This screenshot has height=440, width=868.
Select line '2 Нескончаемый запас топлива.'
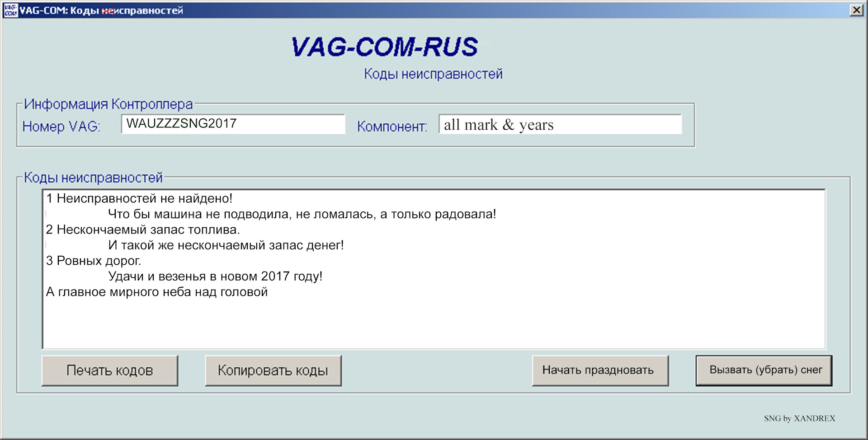tap(143, 229)
